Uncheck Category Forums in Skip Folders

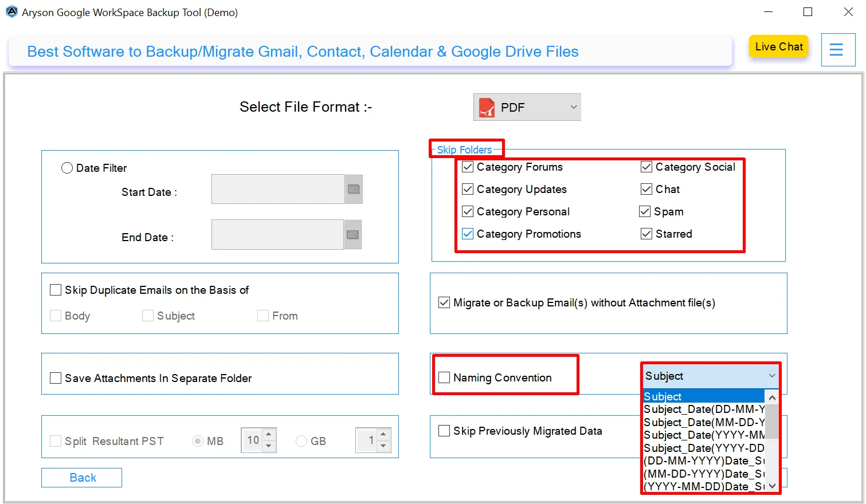(x=467, y=167)
